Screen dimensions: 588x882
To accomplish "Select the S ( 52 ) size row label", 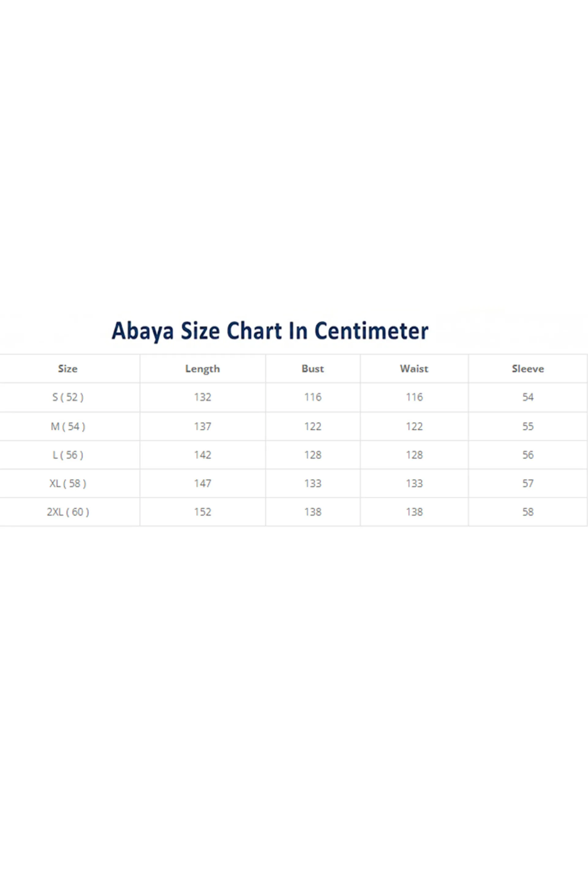I will (x=68, y=397).
